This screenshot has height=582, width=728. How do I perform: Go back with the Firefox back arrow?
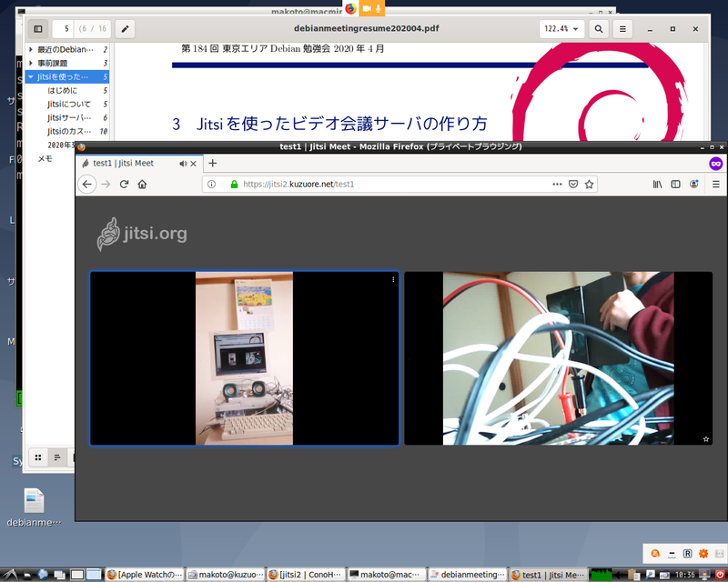tap(86, 185)
